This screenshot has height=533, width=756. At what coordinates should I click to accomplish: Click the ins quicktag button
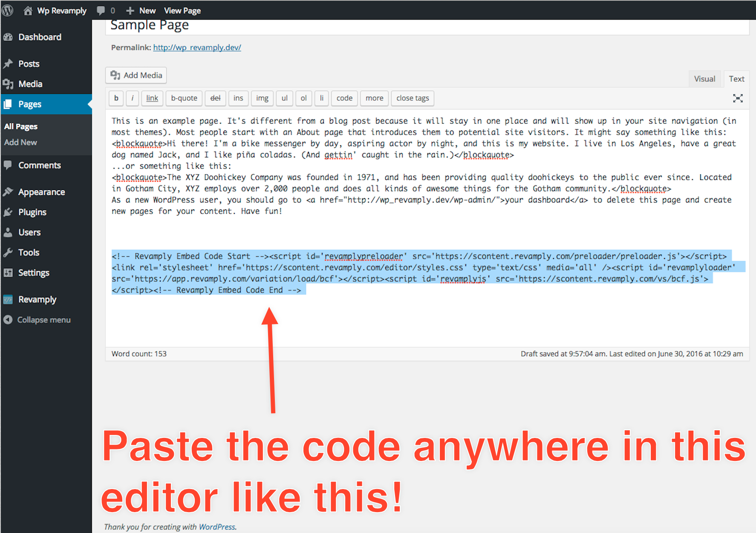tap(238, 98)
